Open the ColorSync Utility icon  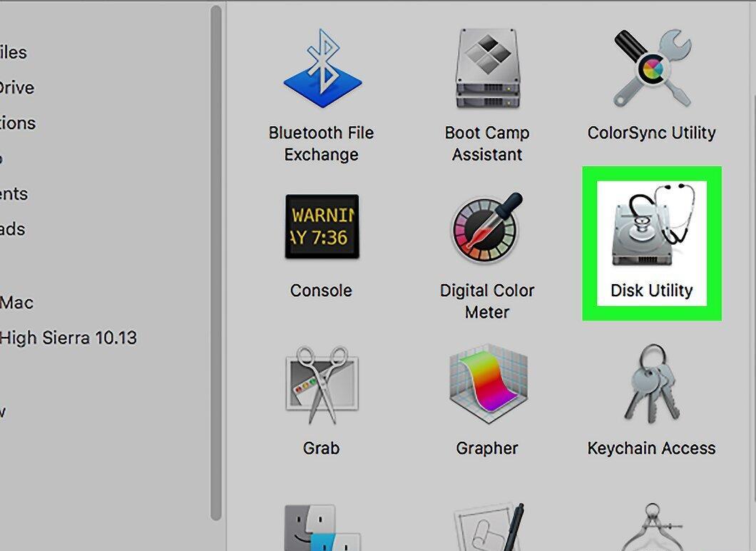[652, 69]
